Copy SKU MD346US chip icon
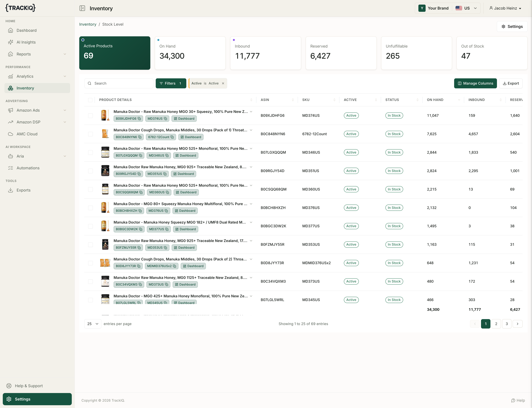 pyautogui.click(x=167, y=156)
